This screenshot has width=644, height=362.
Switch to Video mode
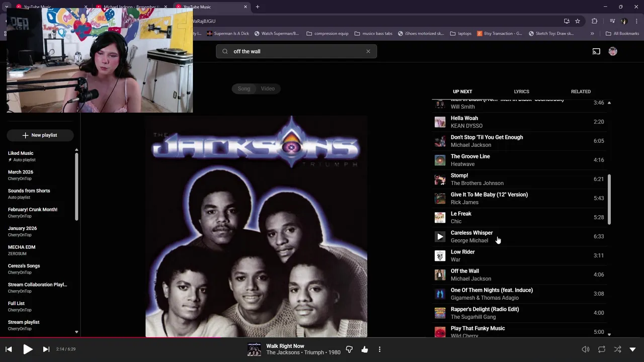(268, 88)
